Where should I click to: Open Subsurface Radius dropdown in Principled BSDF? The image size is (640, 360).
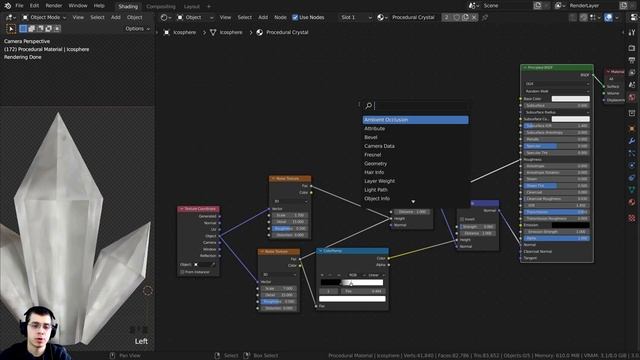point(556,112)
